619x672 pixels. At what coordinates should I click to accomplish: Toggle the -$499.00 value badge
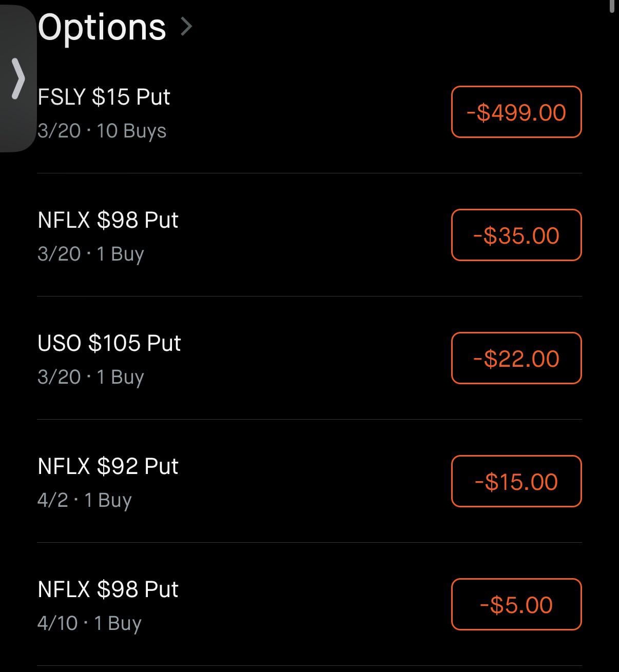(x=516, y=112)
